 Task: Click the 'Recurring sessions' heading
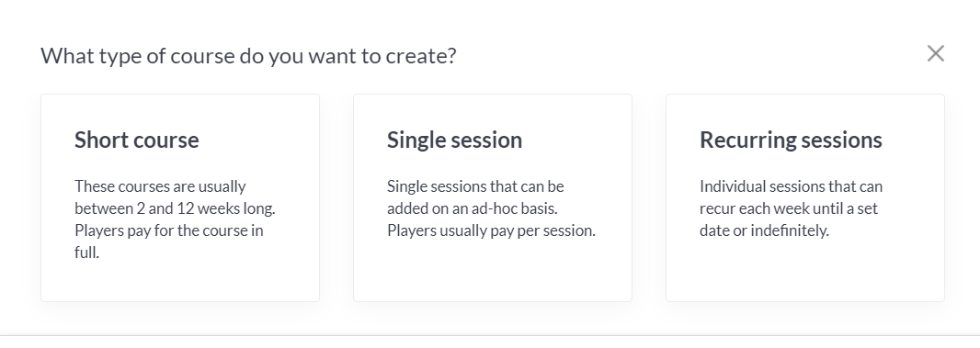click(x=791, y=140)
